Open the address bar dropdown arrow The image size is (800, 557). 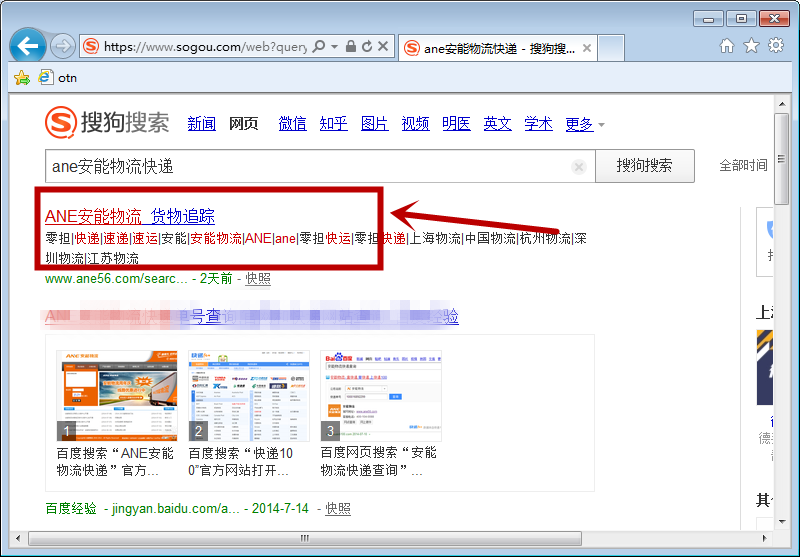point(335,46)
